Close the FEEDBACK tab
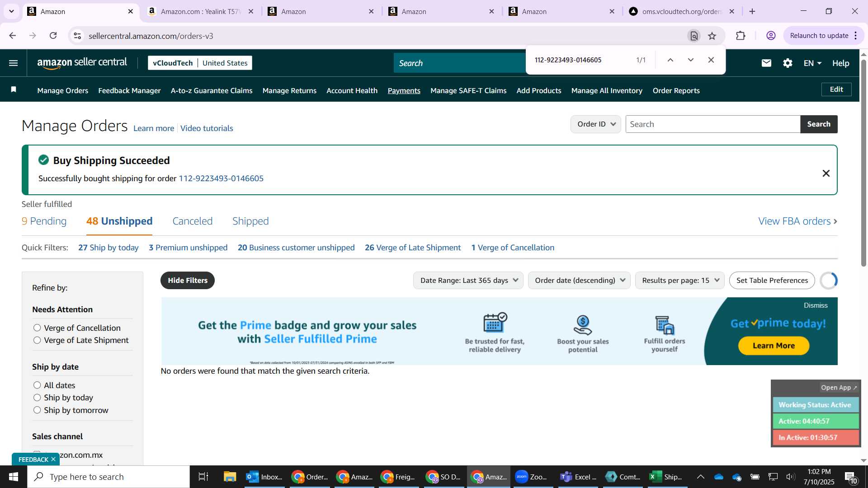Viewport: 868px width, 488px height. 53,460
